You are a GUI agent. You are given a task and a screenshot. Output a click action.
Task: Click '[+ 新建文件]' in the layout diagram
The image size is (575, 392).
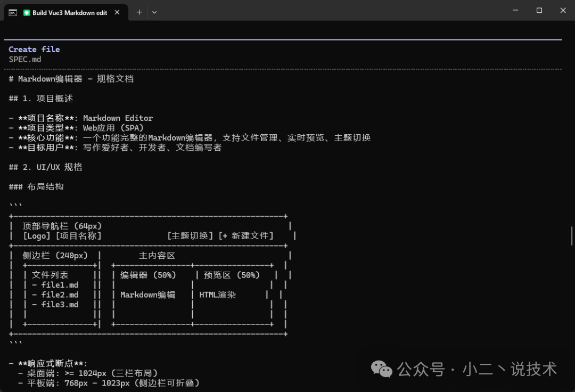(246, 236)
